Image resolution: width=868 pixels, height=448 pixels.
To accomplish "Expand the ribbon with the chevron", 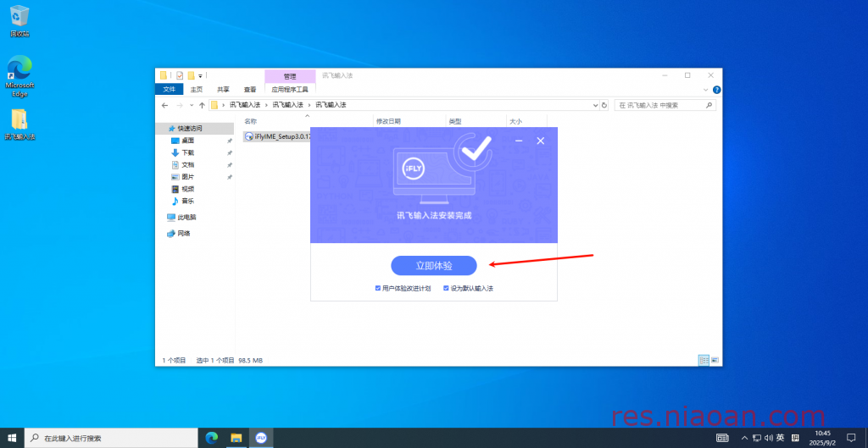I will pos(706,90).
